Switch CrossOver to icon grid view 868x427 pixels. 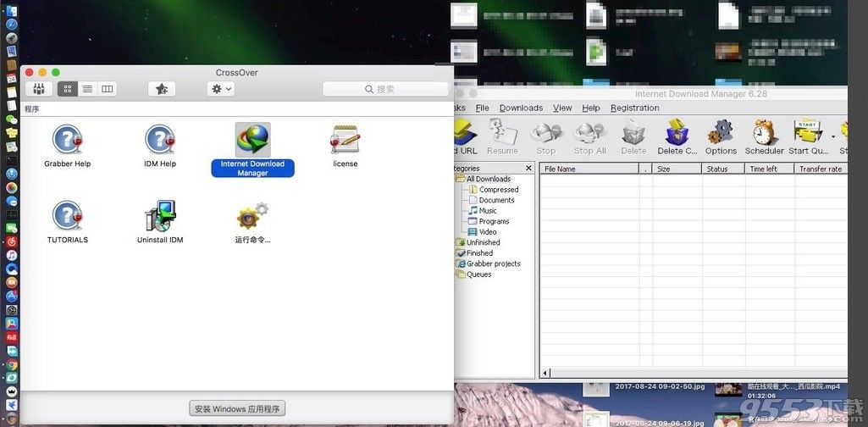pyautogui.click(x=68, y=89)
